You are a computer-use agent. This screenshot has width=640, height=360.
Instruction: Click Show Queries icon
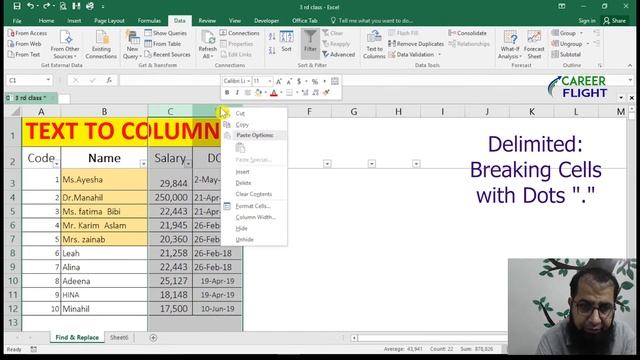pos(148,33)
